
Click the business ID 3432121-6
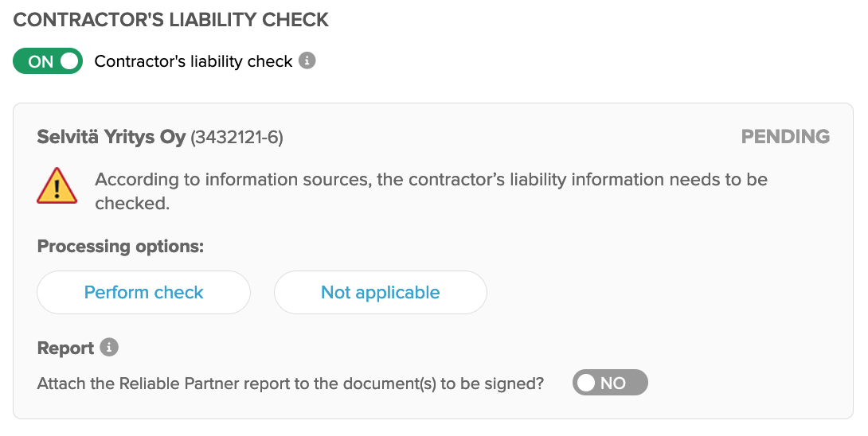(237, 137)
